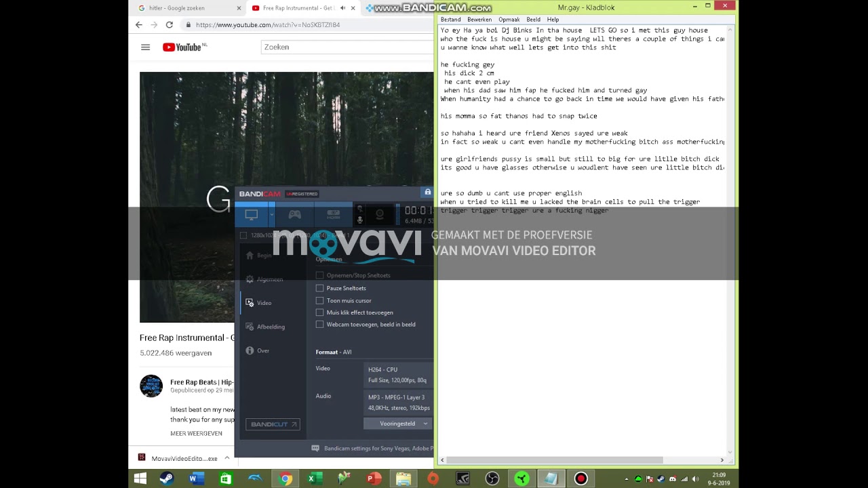
Task: Open PowerPoint from the taskbar
Action: pos(374,479)
